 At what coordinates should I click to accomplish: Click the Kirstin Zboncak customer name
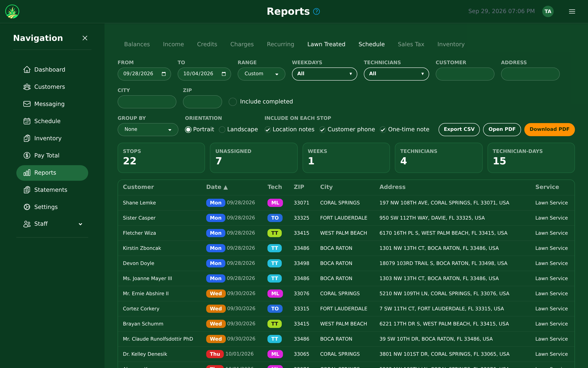pyautogui.click(x=142, y=248)
